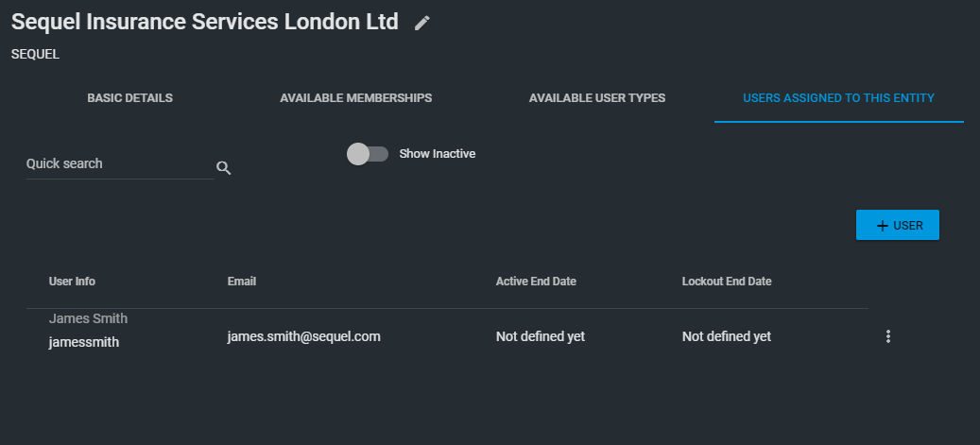Click the User Info column header

click(72, 282)
